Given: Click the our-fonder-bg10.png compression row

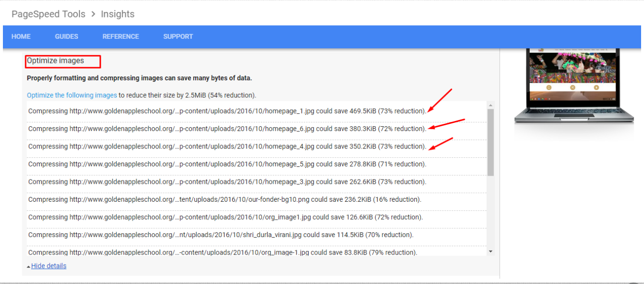Looking at the screenshot, I should click(224, 199).
